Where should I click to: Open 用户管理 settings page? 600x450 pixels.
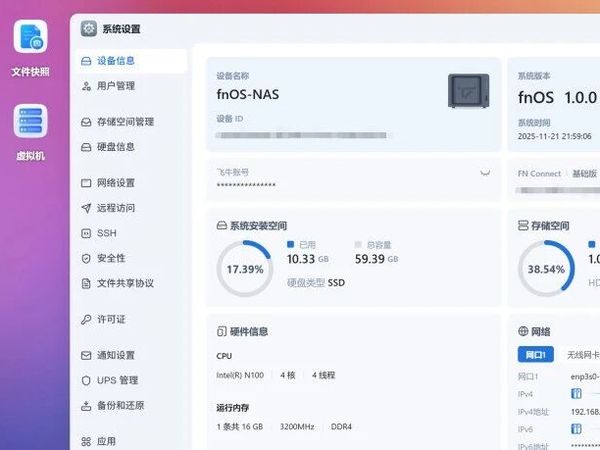(131, 86)
